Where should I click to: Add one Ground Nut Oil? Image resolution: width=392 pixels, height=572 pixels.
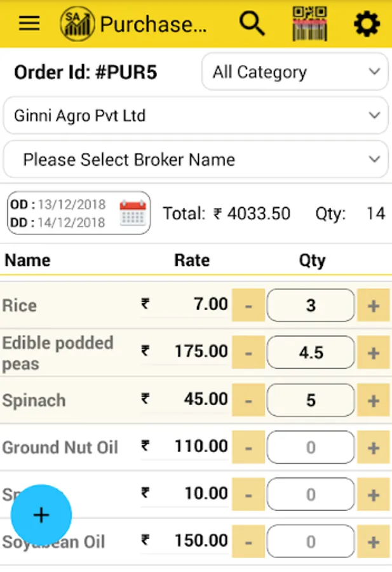coord(374,447)
